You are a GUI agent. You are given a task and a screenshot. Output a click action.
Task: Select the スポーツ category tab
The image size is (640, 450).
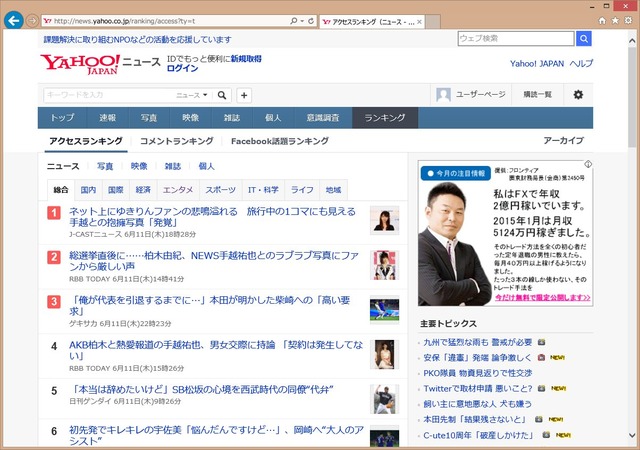(x=220, y=190)
